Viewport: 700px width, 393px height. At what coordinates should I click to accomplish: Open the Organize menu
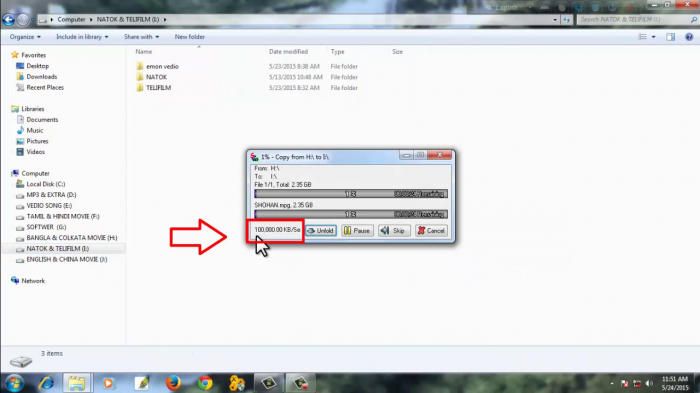pos(25,37)
